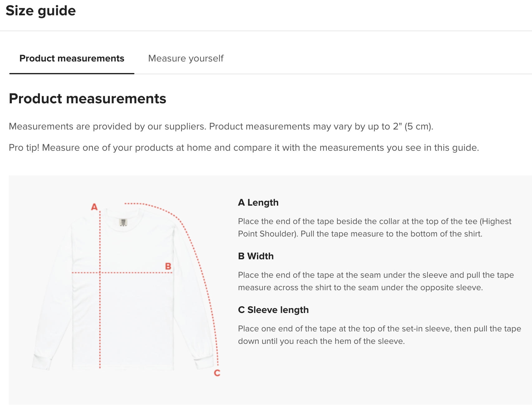Viewport: 532px width, 415px height.
Task: Click the set-in sleeve length description
Action: click(380, 335)
